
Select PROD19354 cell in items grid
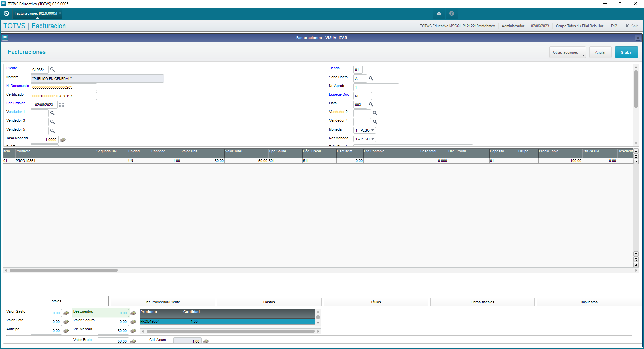(55, 161)
